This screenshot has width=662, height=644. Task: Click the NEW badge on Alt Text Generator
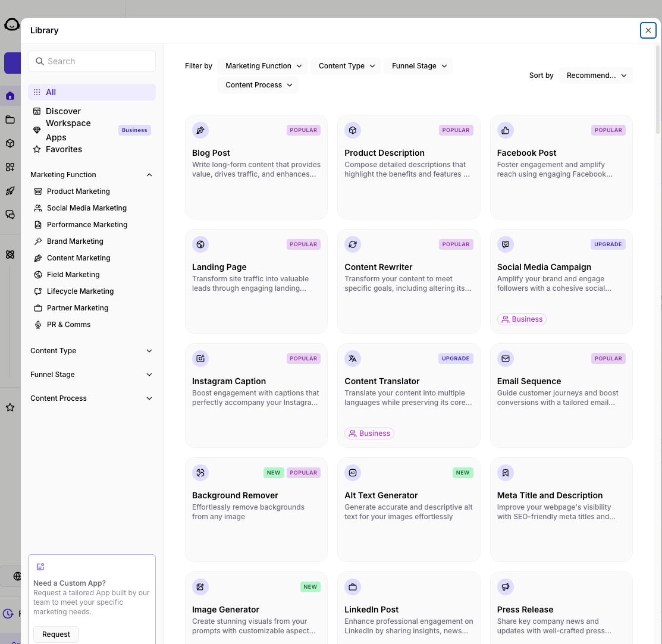(463, 473)
